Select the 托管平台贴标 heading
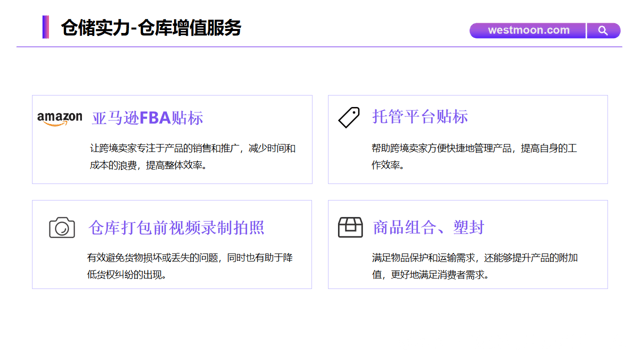 [x=420, y=117]
